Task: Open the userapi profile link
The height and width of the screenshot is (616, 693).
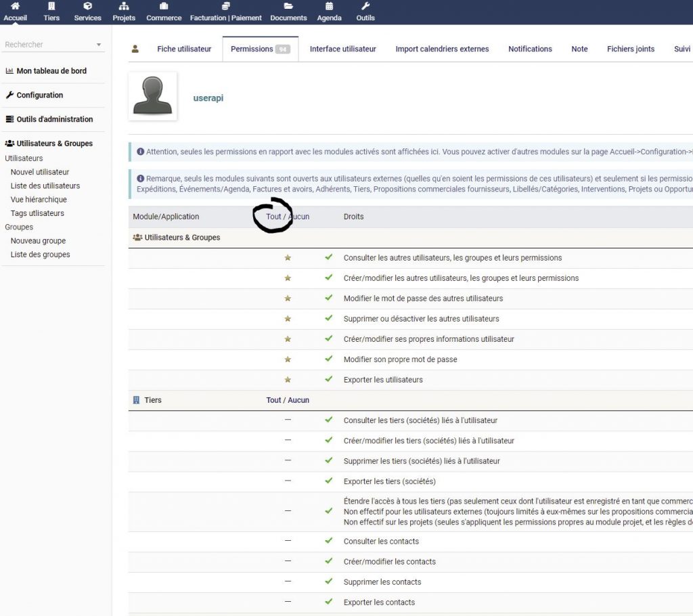Action: (x=208, y=97)
